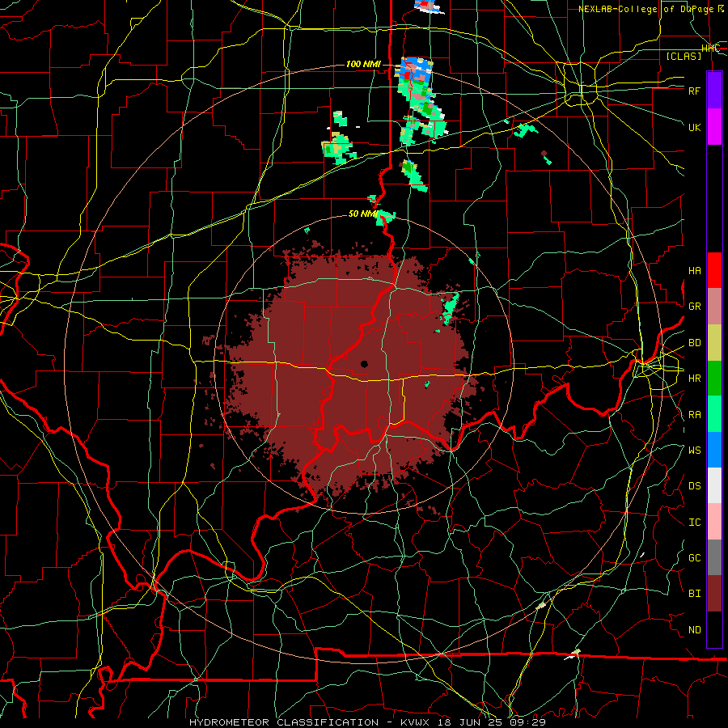Click the HA red legend swatch
The image size is (728, 728).
pyautogui.click(x=714, y=270)
